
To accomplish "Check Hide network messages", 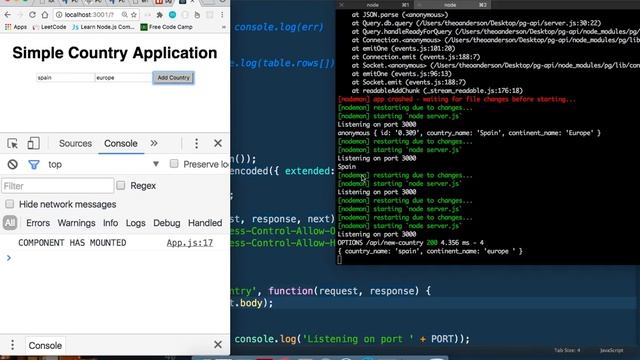I will coord(10,204).
